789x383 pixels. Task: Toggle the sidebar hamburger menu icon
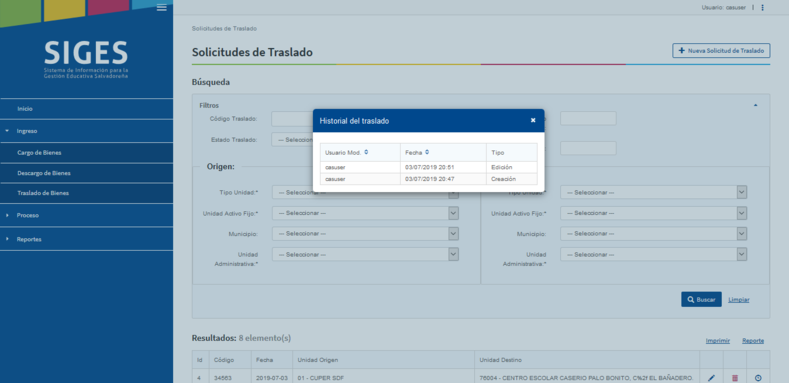pos(162,7)
